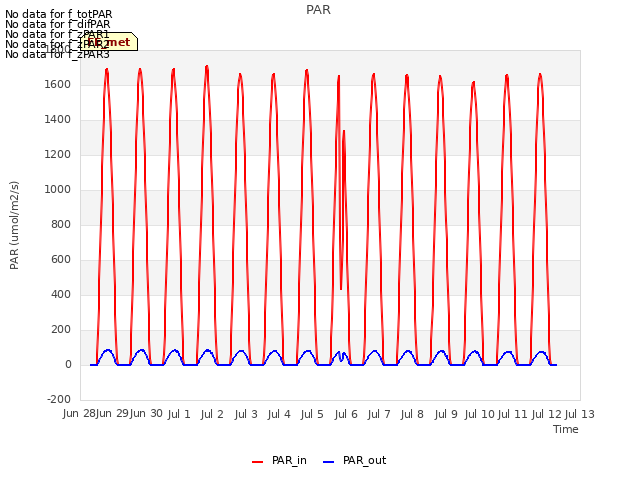
Task: Click the chart title PAR
Action: click(318, 10)
